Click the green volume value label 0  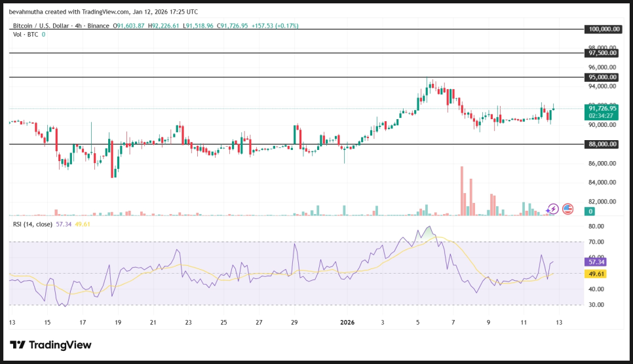click(x=590, y=211)
